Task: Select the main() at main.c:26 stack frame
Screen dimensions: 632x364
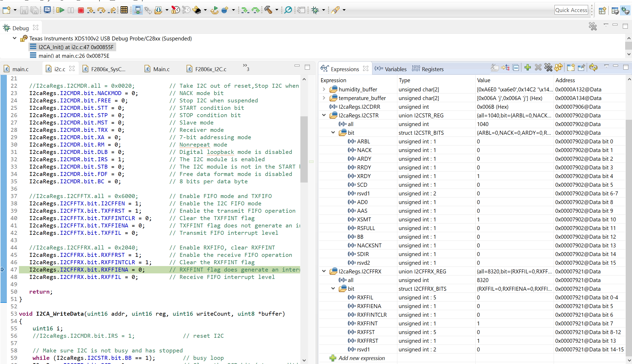Action: 74,56
